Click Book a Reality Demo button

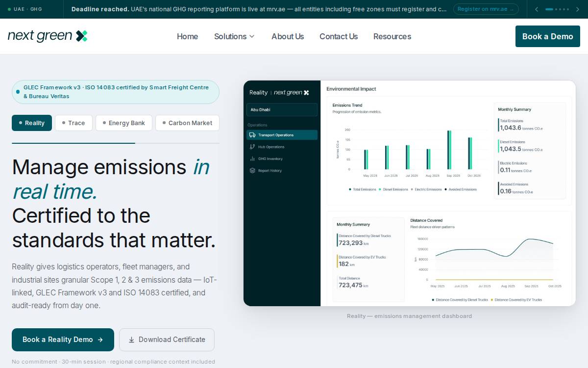(63, 340)
